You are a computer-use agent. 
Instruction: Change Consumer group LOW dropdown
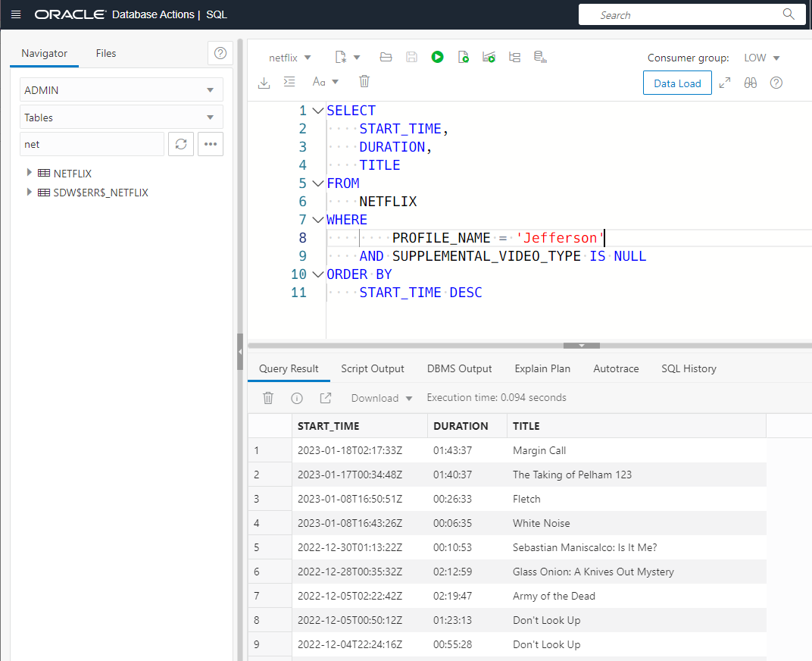coord(762,58)
